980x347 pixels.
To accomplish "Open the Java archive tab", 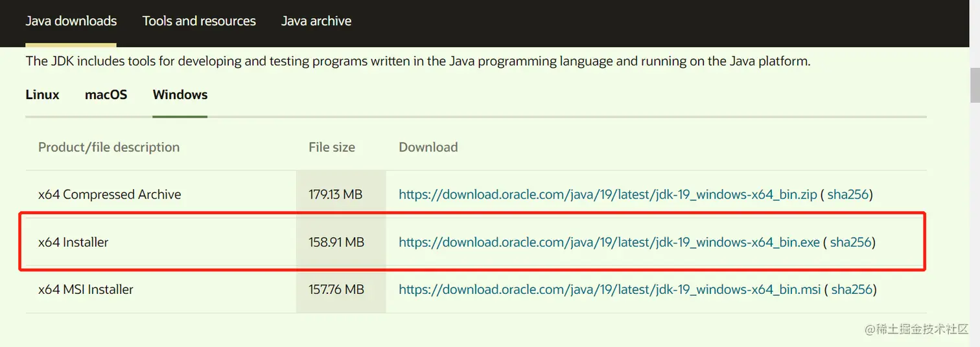I will [316, 21].
